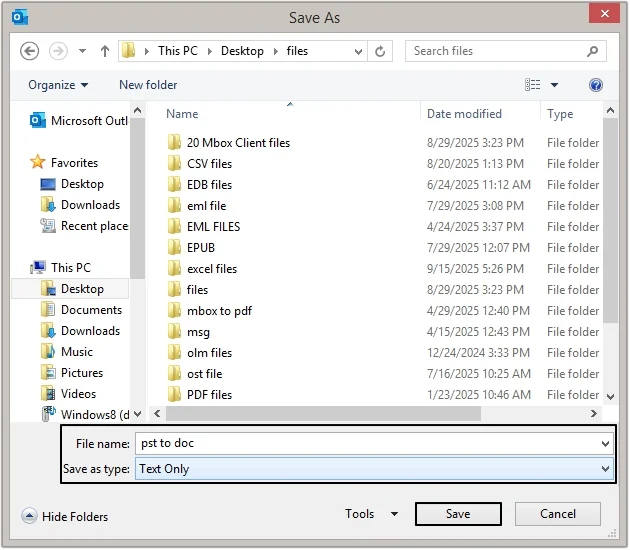Image resolution: width=630 pixels, height=550 pixels.
Task: Expand the address bar history dropdown
Action: click(x=358, y=51)
